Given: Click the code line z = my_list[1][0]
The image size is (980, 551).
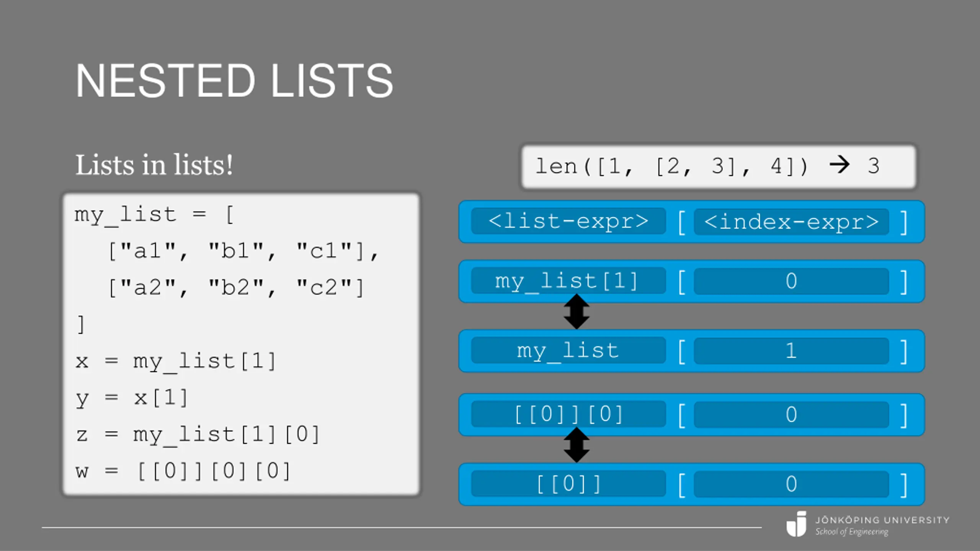Looking at the screenshot, I should point(198,435).
